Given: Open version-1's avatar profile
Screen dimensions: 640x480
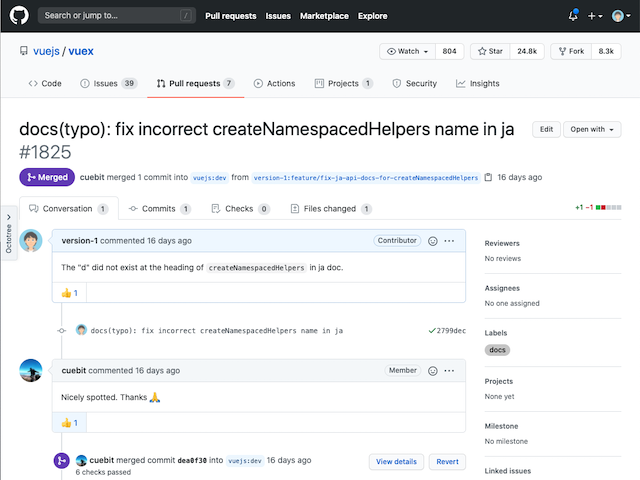Looking at the screenshot, I should 31,241.
